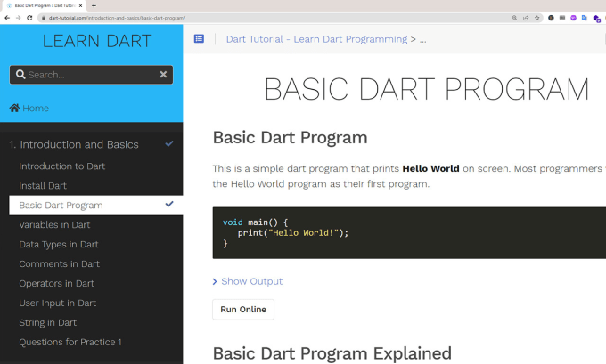
Task: Select the highlighted Basic Dart Program item
Action: [x=96, y=206]
